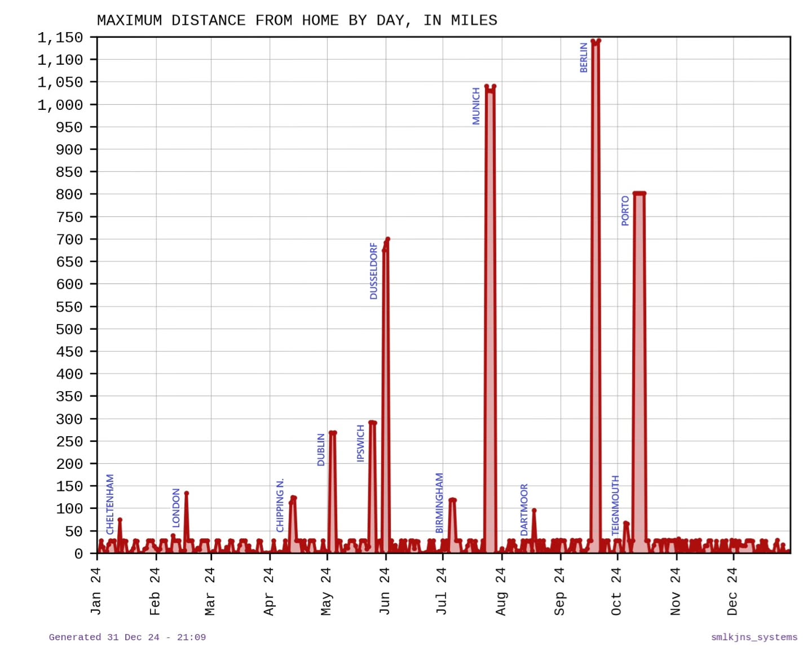Select the Generated 31 Dec 24 timestamp

tap(127, 637)
